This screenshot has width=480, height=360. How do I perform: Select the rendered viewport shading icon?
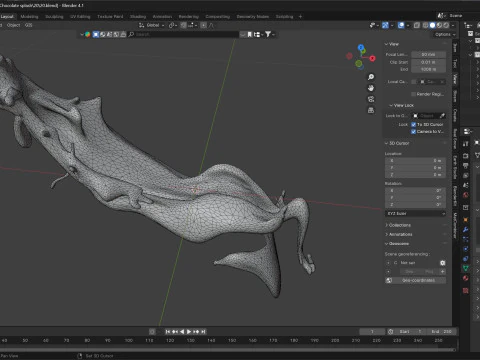pyautogui.click(x=446, y=25)
